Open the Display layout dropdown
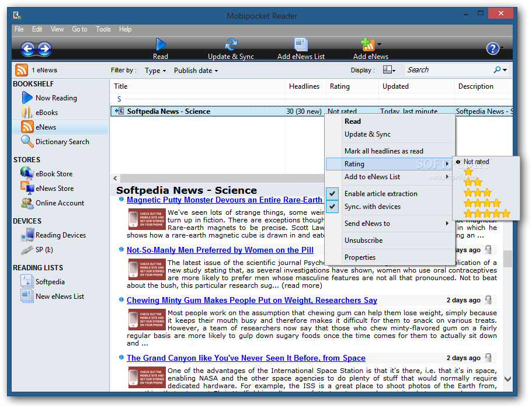Image resolution: width=532 pixels, height=408 pixels. tap(389, 70)
